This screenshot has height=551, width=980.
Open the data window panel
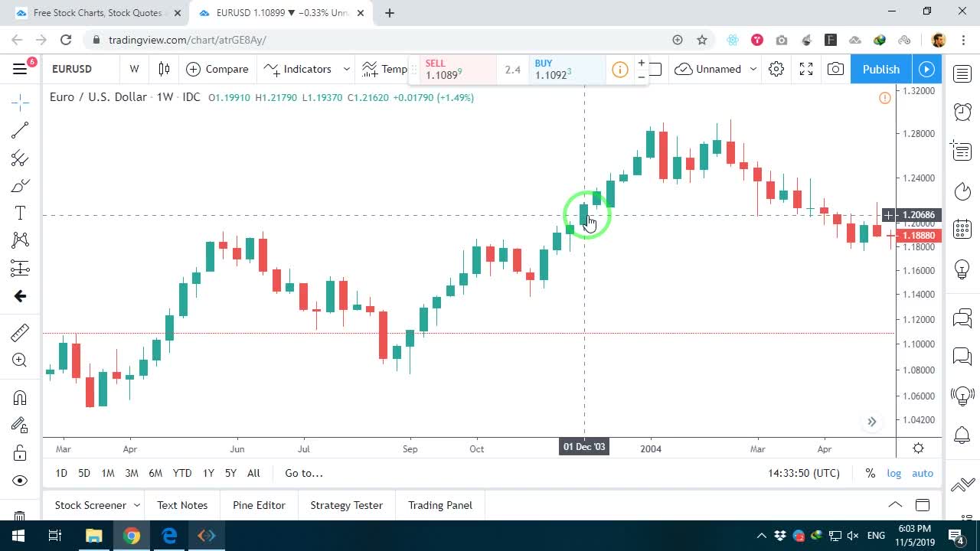click(962, 151)
